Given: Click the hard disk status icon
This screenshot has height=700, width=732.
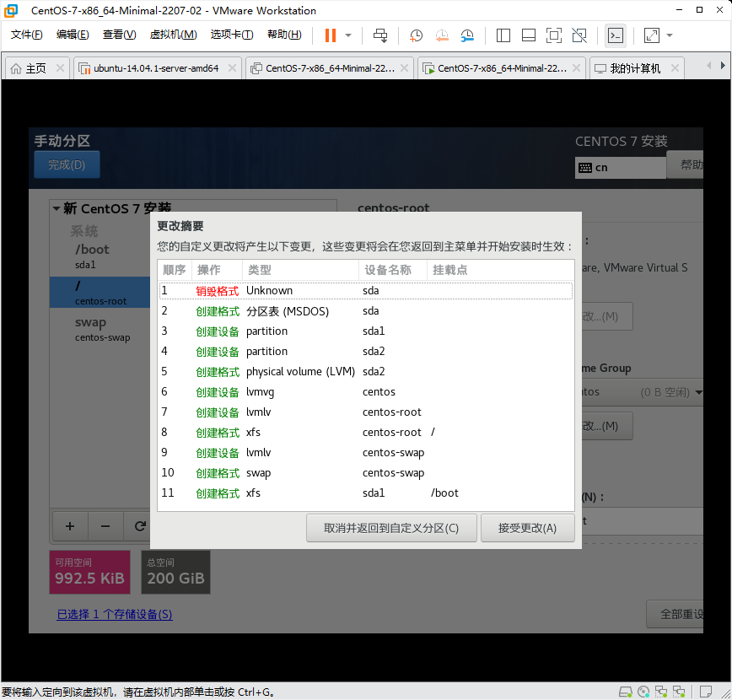Looking at the screenshot, I should (x=626, y=692).
